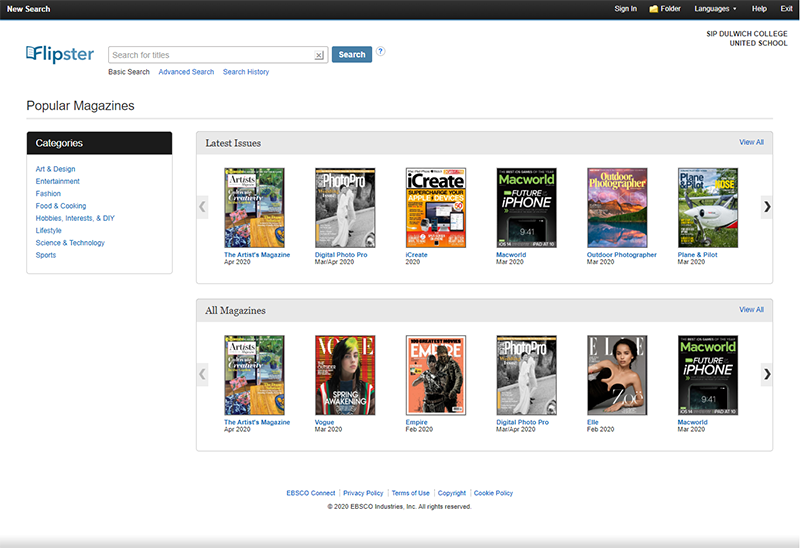The height and width of the screenshot is (548, 800).
Task: Open the Art & Design category
Action: tap(56, 169)
